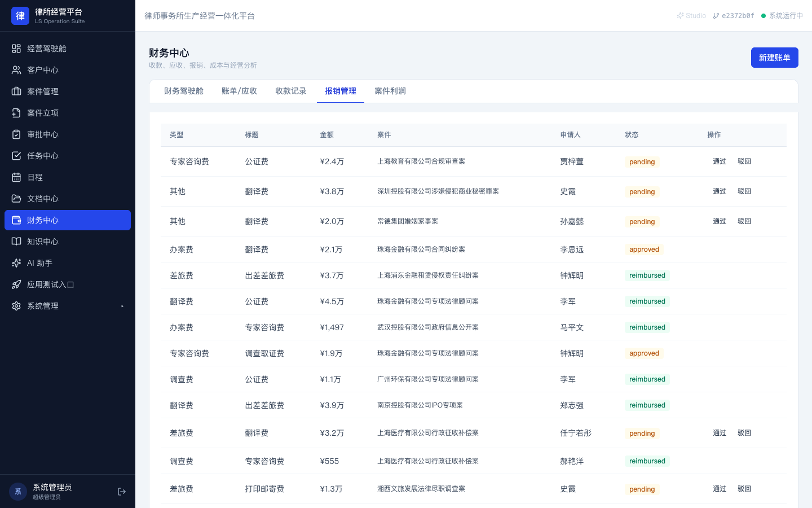812x508 pixels.
Task: Click the 经营驾驶舱 dashboard icon
Action: [x=16, y=49]
